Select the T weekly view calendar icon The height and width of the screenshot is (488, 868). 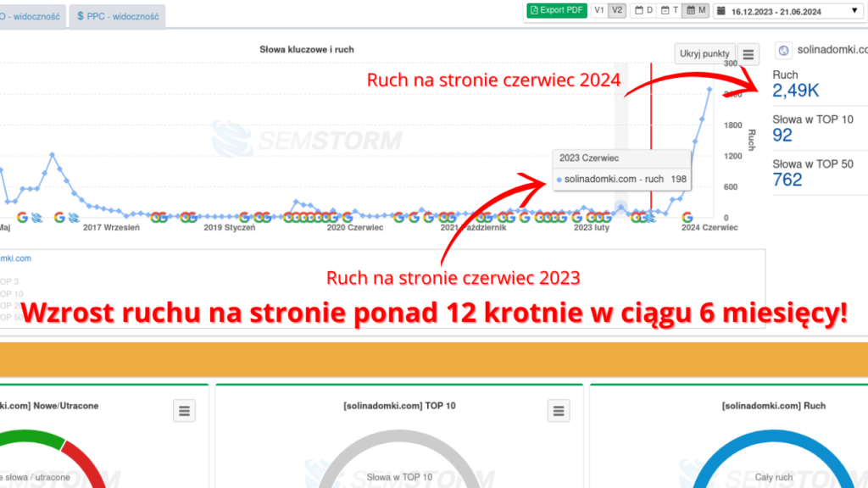[669, 11]
